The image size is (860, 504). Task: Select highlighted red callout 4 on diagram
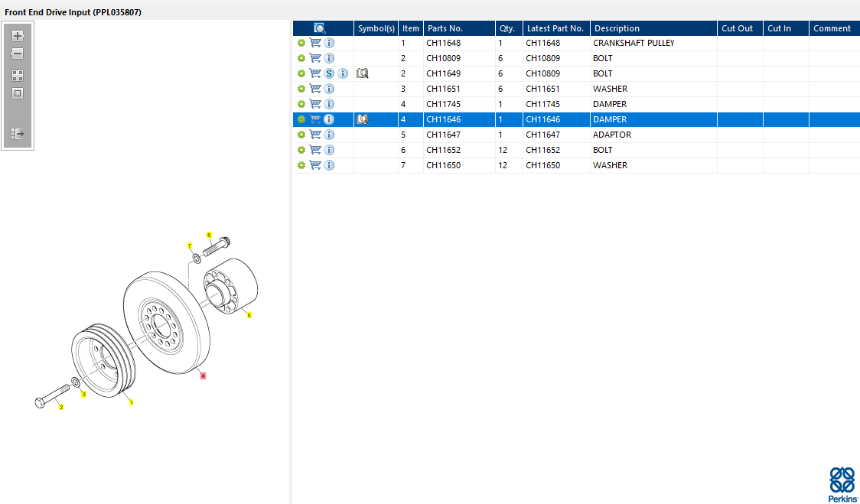(x=203, y=376)
